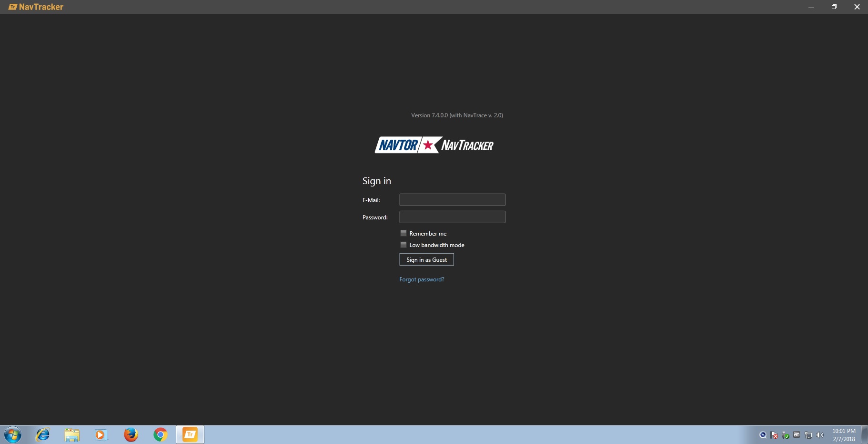Click the Sign in as Guest button
The width and height of the screenshot is (868, 444).
click(426, 259)
